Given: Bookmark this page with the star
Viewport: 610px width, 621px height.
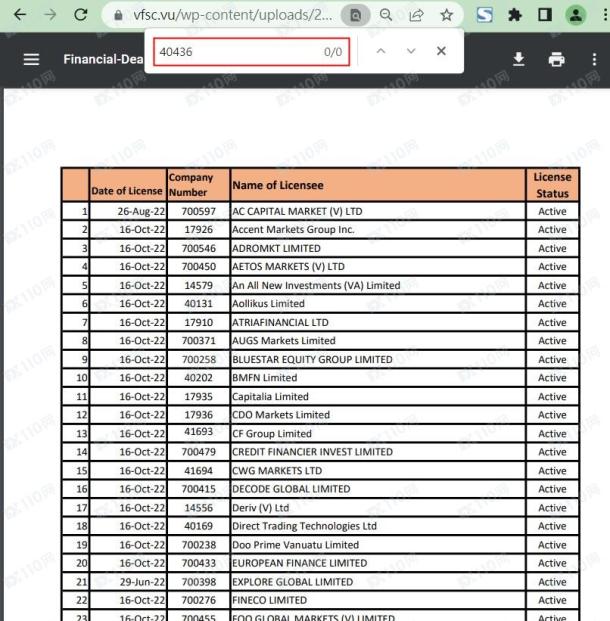Looking at the screenshot, I should 446,15.
